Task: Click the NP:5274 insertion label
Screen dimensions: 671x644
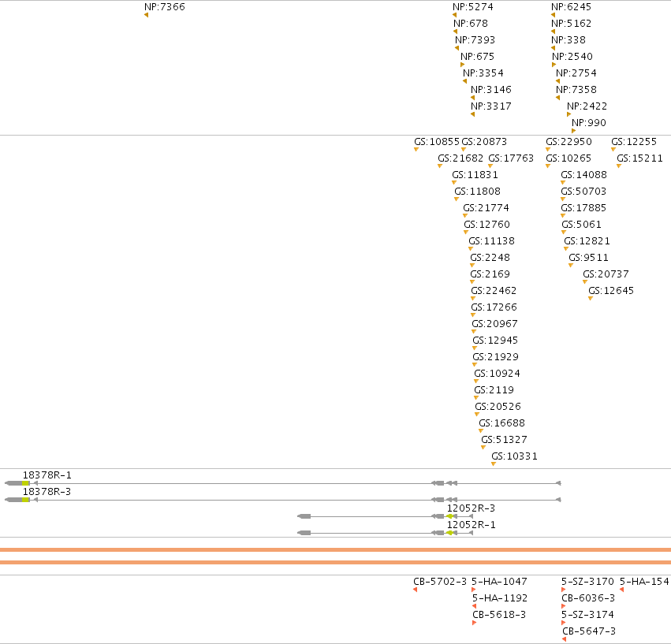Action: pyautogui.click(x=473, y=7)
